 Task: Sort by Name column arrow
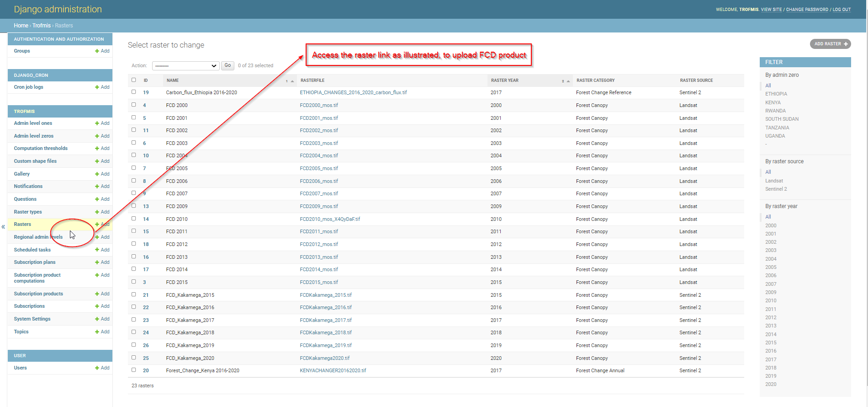point(292,81)
